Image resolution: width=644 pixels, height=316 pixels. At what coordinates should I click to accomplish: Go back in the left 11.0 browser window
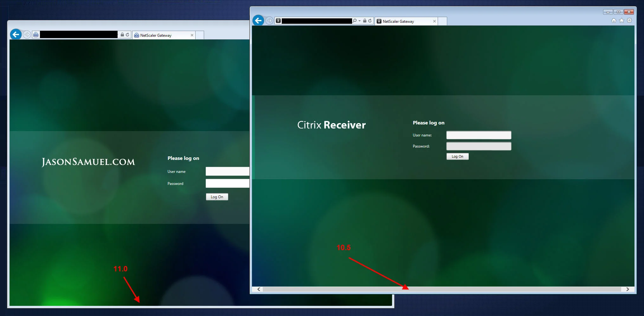[16, 35]
